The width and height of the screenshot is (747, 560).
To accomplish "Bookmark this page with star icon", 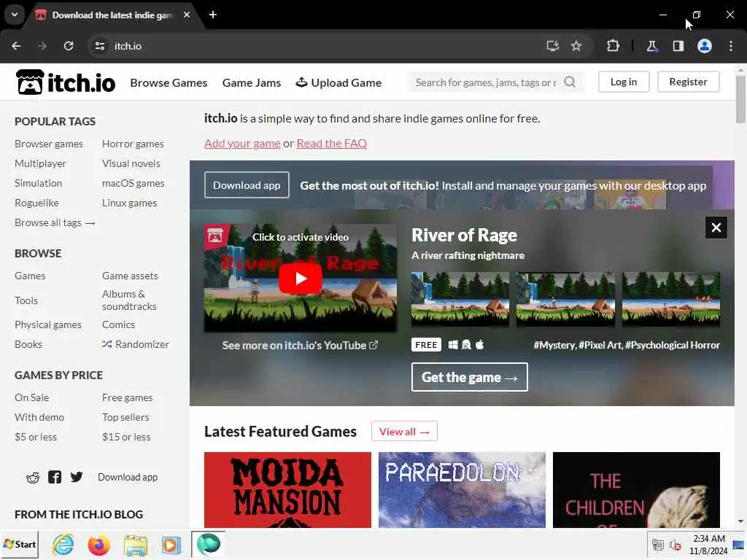I will point(576,46).
